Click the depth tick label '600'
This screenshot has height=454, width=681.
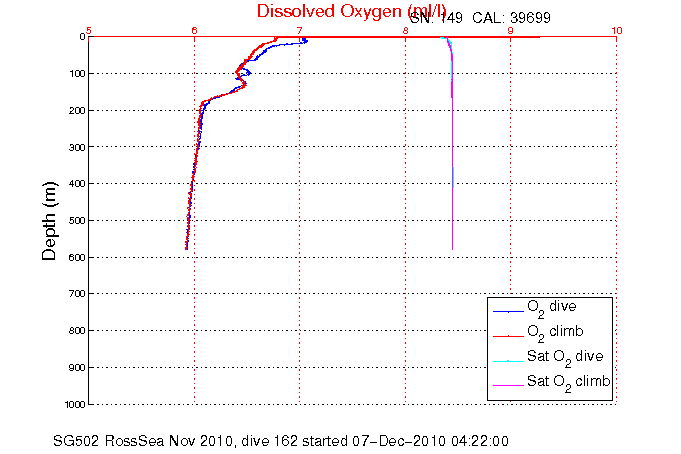(77, 257)
